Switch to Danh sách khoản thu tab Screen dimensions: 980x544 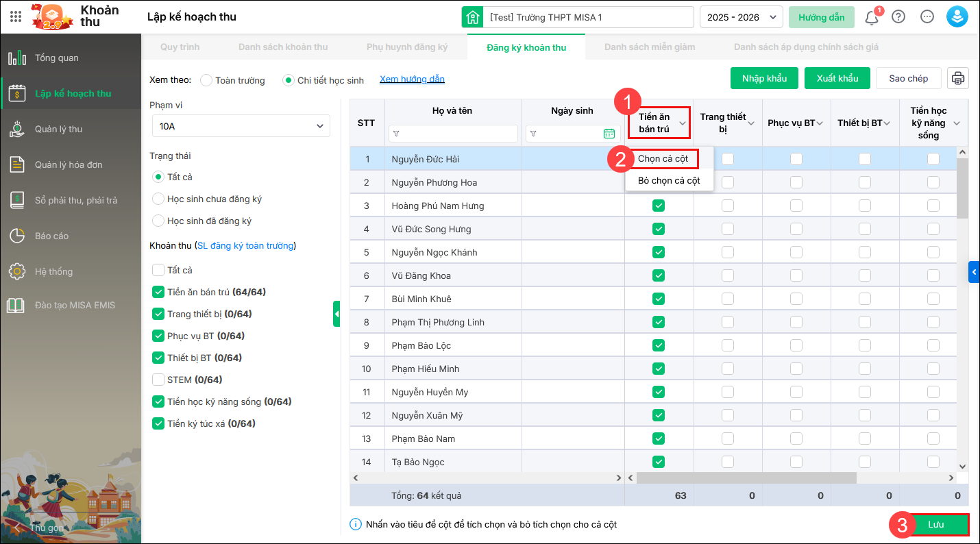283,47
